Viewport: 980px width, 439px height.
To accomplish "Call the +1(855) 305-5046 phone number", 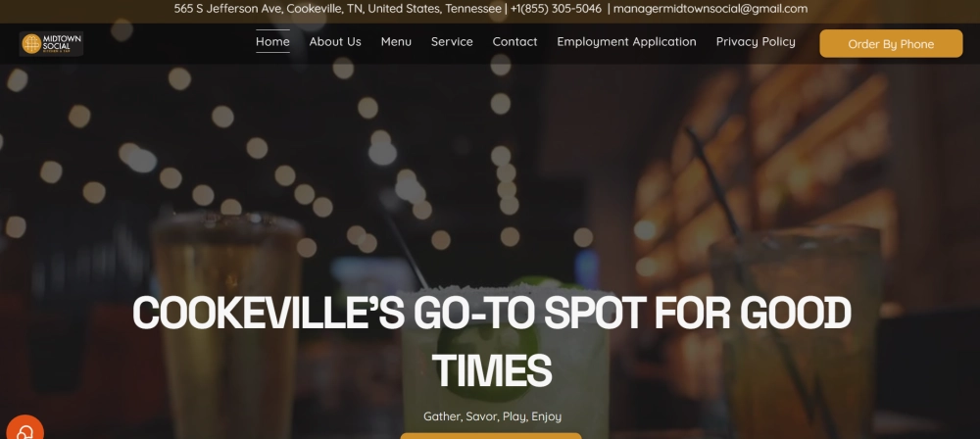I will coord(556,9).
